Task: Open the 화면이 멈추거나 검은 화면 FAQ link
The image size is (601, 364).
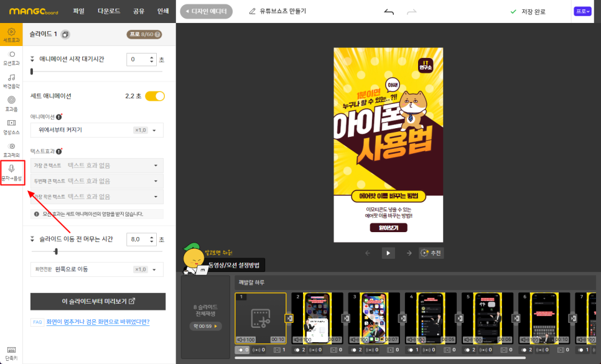Action: point(98,322)
